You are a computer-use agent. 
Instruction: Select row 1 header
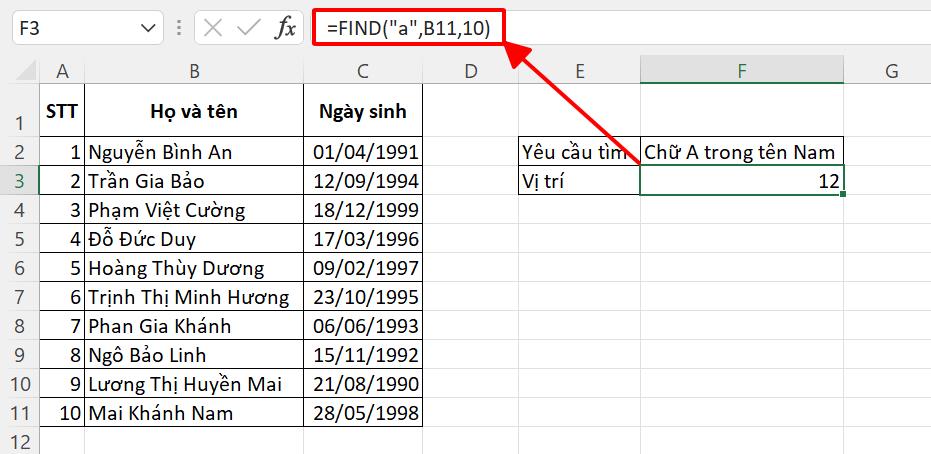click(20, 110)
